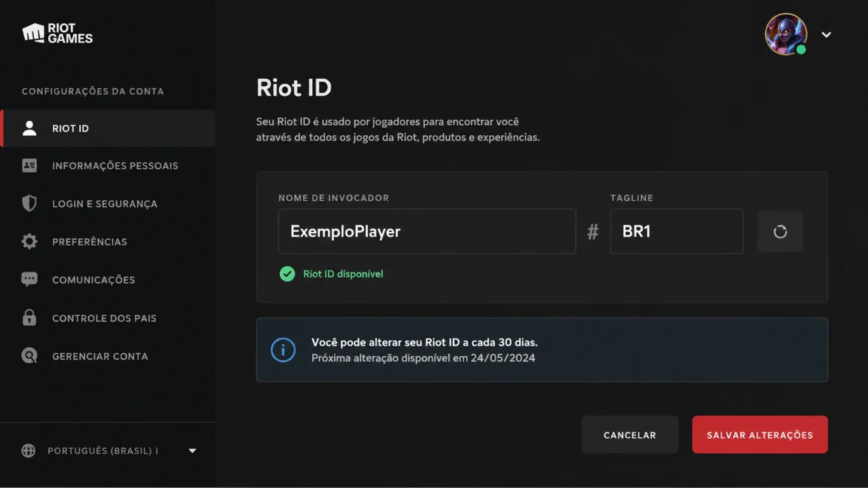Viewport: 868px width, 488px height.
Task: Click the green availability checkmark icon
Action: pos(287,274)
